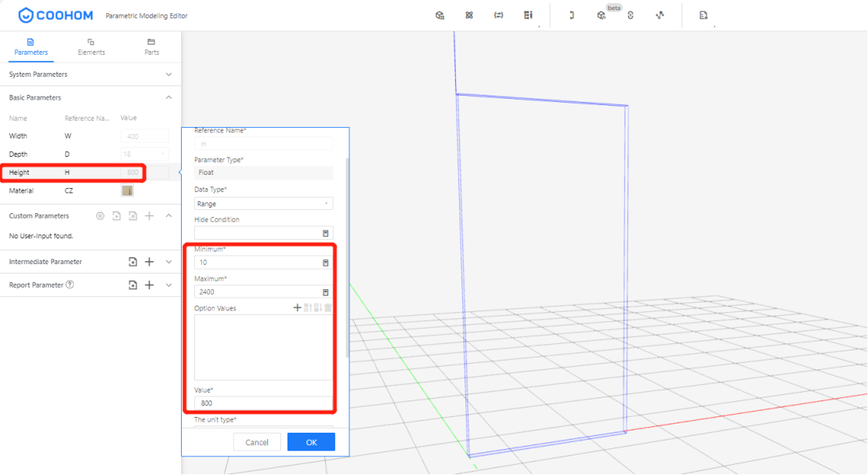Image resolution: width=868 pixels, height=475 pixels.
Task: Click the Cancel button
Action: pyautogui.click(x=257, y=442)
